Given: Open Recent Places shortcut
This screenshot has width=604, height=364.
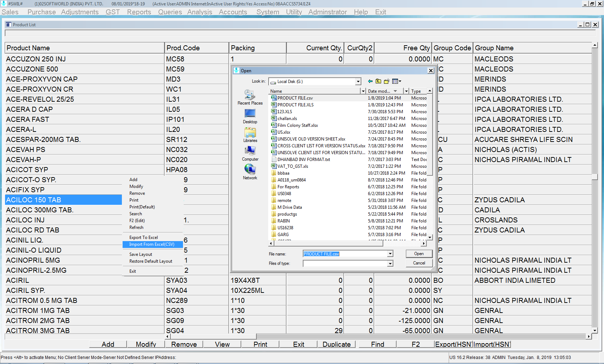Looking at the screenshot, I should click(x=250, y=97).
